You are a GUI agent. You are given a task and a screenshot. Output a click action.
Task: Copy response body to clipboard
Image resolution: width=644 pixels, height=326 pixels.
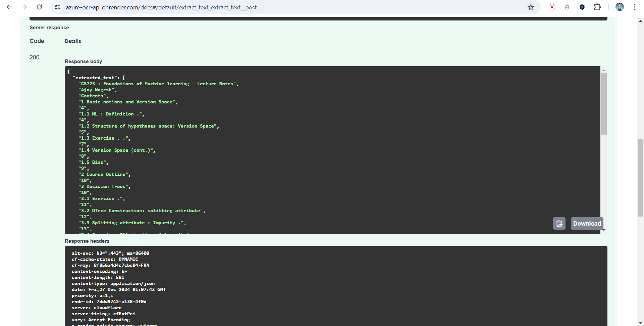click(559, 224)
